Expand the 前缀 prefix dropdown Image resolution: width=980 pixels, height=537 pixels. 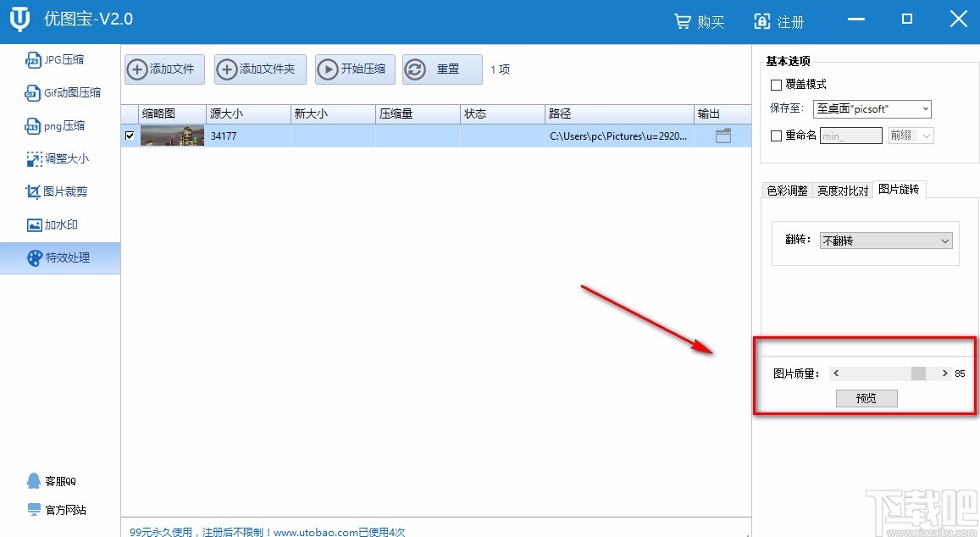pos(910,136)
